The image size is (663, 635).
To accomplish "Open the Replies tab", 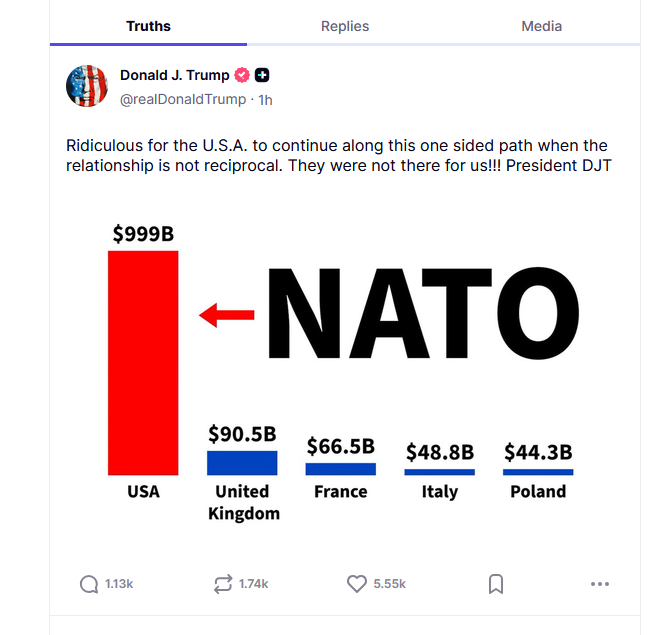I will point(345,26).
